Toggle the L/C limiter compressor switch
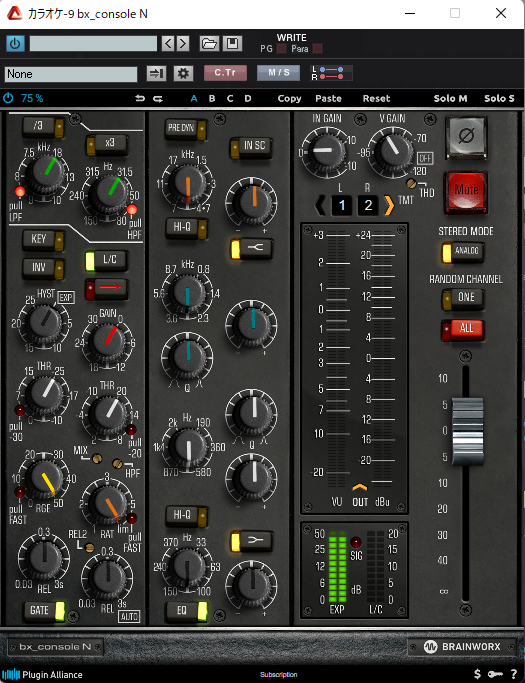The image size is (525, 683). click(x=106, y=260)
